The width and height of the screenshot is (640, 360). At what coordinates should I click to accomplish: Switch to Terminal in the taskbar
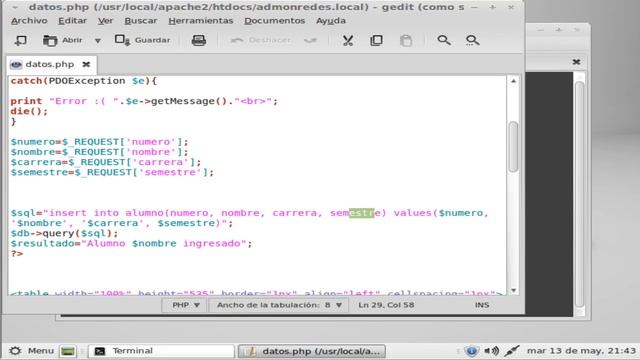point(161,351)
